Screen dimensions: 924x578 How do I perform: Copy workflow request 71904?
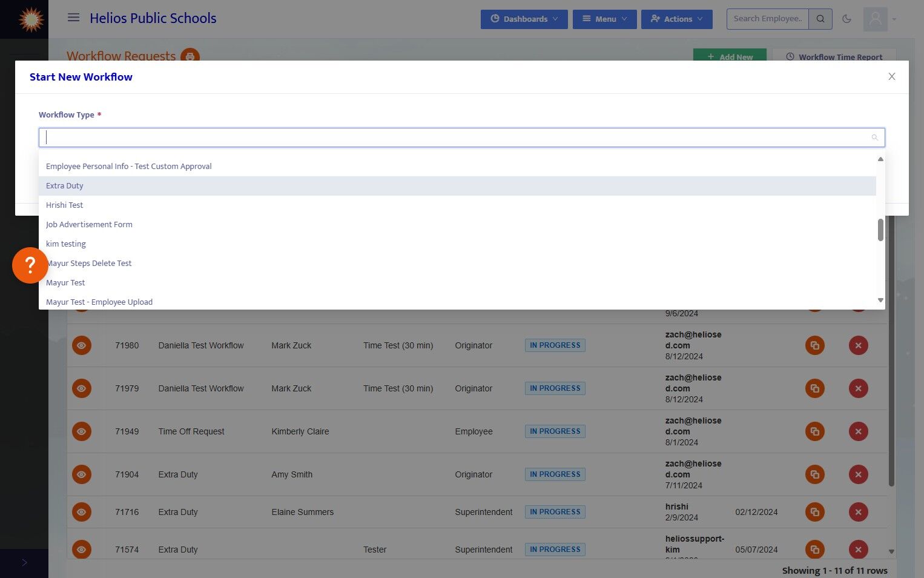pos(815,474)
